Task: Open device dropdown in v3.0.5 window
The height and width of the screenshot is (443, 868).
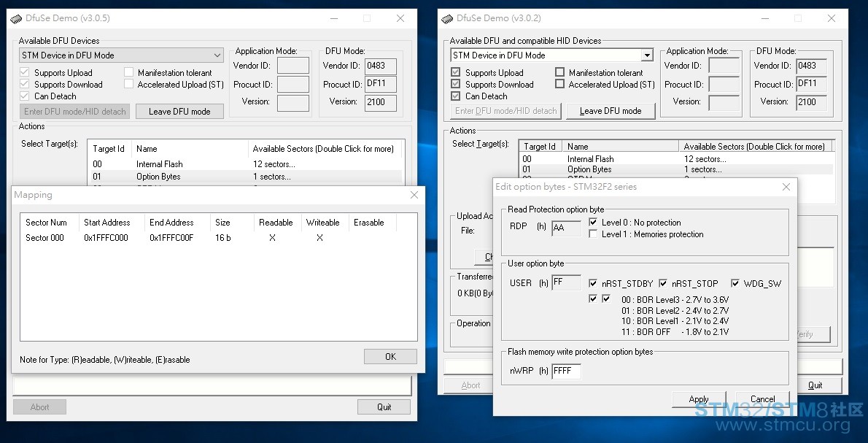Action: [121, 55]
